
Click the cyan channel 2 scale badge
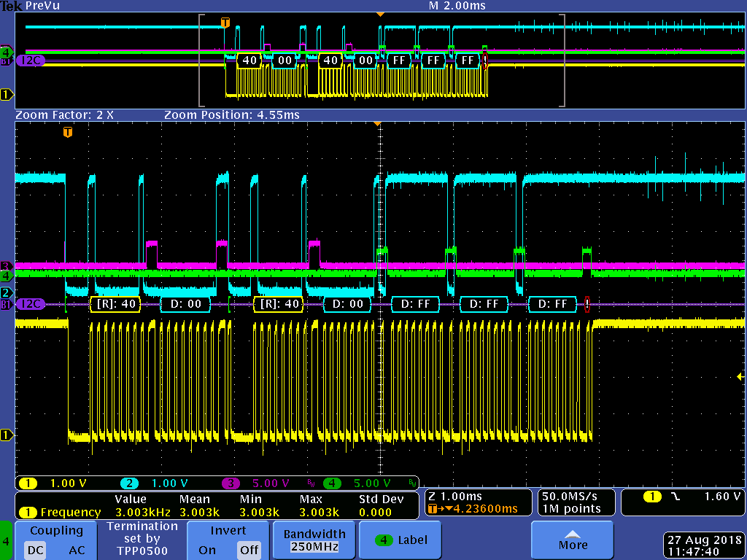pyautogui.click(x=129, y=484)
